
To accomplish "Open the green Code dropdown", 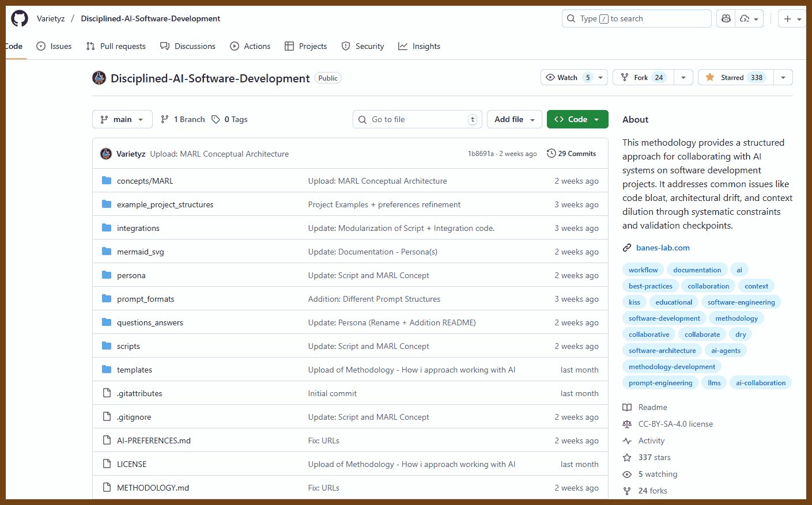I will (577, 119).
